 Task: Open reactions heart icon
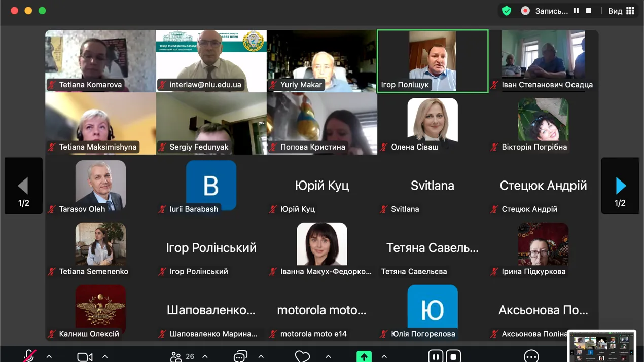302,356
